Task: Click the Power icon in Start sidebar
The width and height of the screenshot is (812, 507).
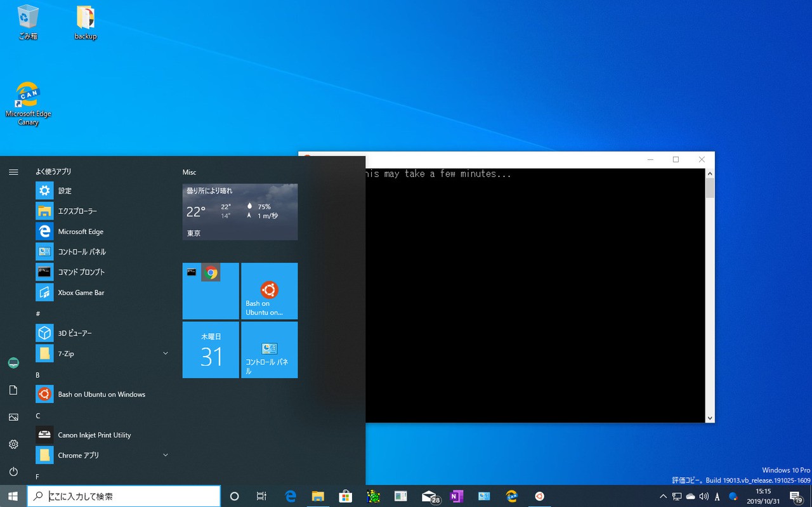Action: pyautogui.click(x=13, y=471)
